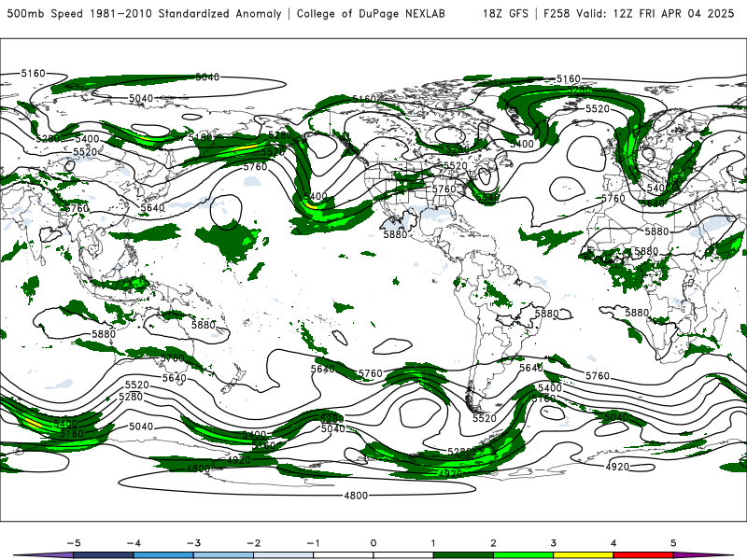The width and height of the screenshot is (747, 560).
Task: Click the colorbar tick label 0
Action: (x=373, y=543)
